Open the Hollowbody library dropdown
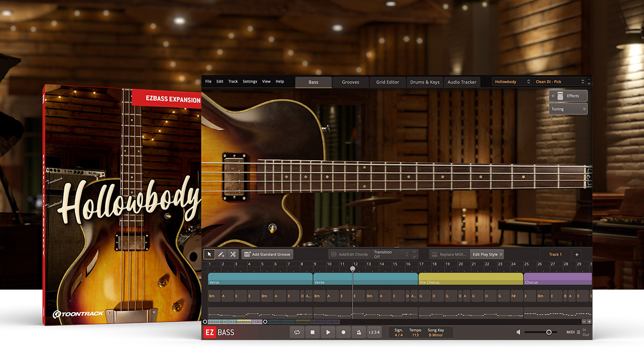 click(x=512, y=82)
